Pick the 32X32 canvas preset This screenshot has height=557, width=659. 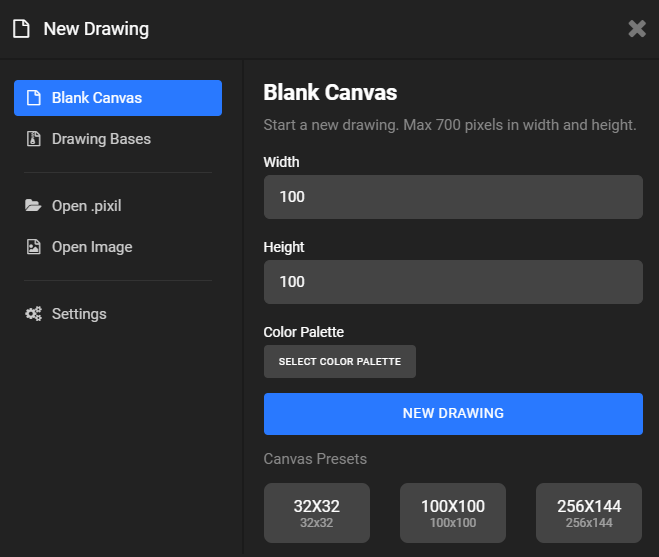[317, 512]
